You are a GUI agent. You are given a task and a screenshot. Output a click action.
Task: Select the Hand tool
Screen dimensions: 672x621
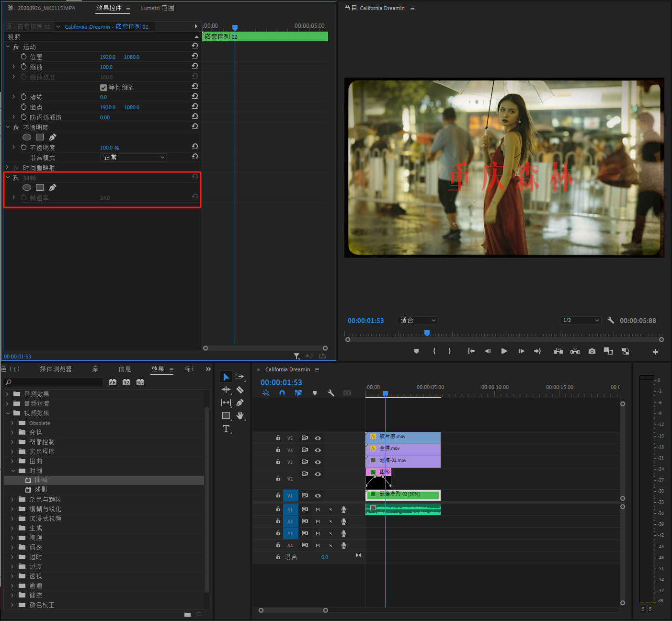[240, 415]
